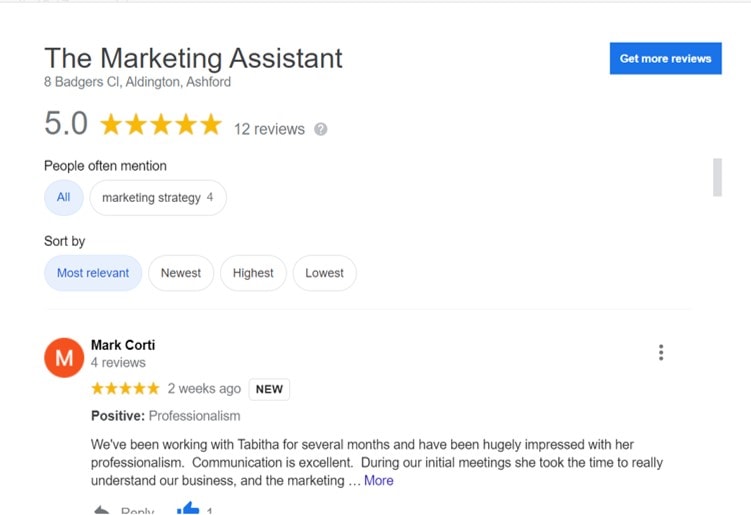Select the All mention filter

pos(63,197)
